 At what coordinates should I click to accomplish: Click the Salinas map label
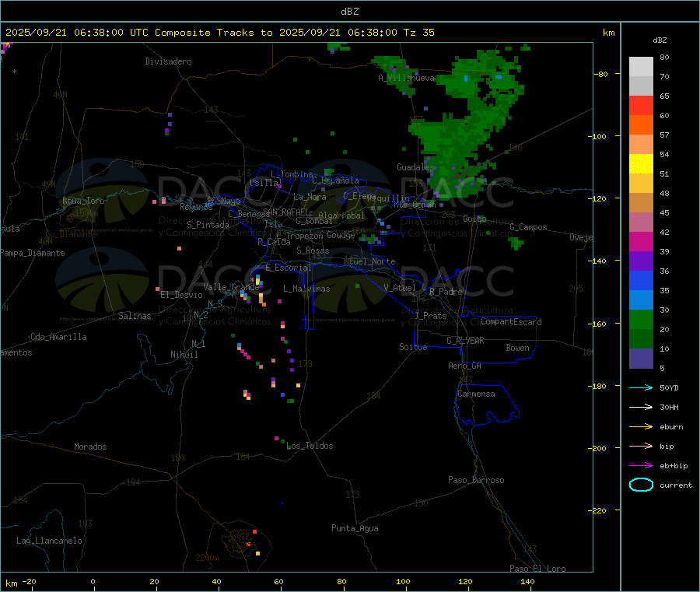pyautogui.click(x=135, y=316)
